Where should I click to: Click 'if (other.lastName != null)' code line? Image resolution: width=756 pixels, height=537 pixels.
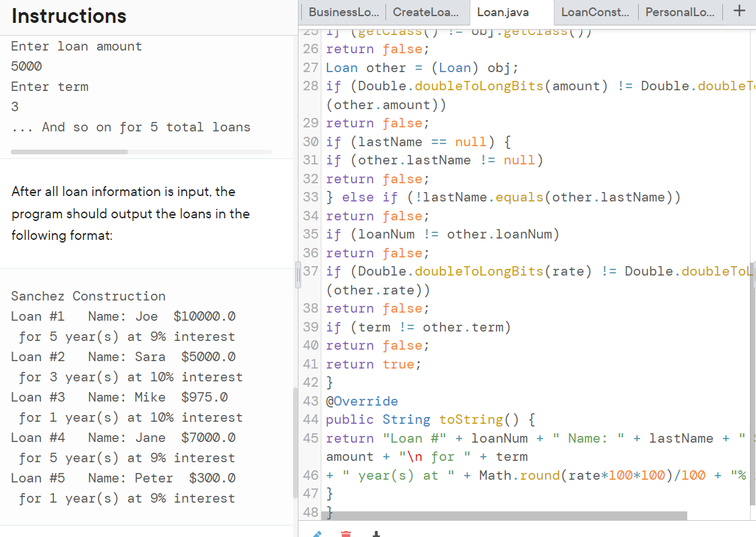tap(435, 160)
